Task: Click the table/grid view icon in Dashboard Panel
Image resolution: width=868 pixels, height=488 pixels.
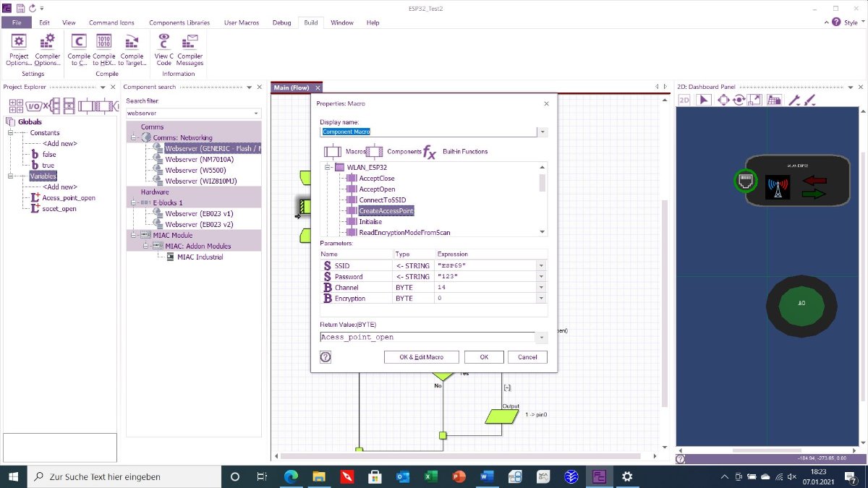Action: [x=773, y=100]
